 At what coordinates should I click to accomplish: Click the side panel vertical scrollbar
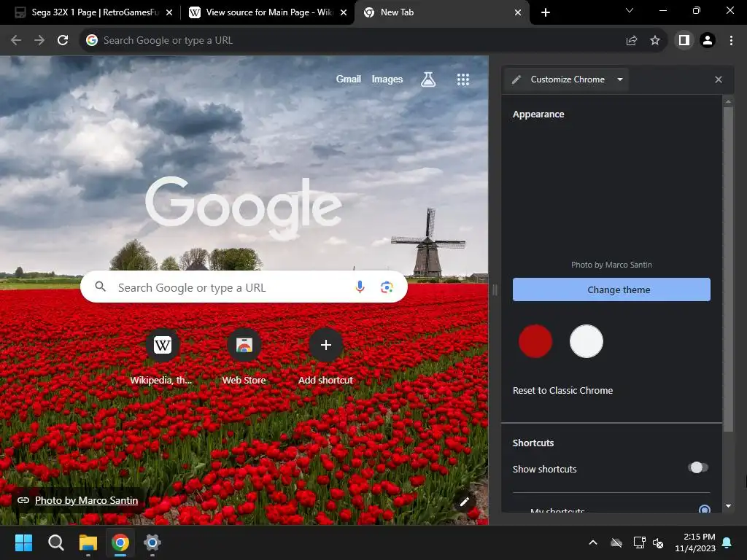728,269
